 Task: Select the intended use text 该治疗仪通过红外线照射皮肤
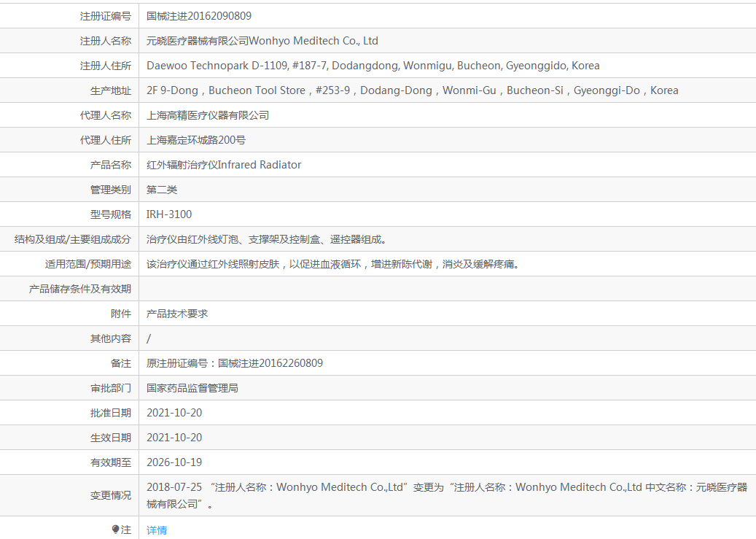(332, 265)
